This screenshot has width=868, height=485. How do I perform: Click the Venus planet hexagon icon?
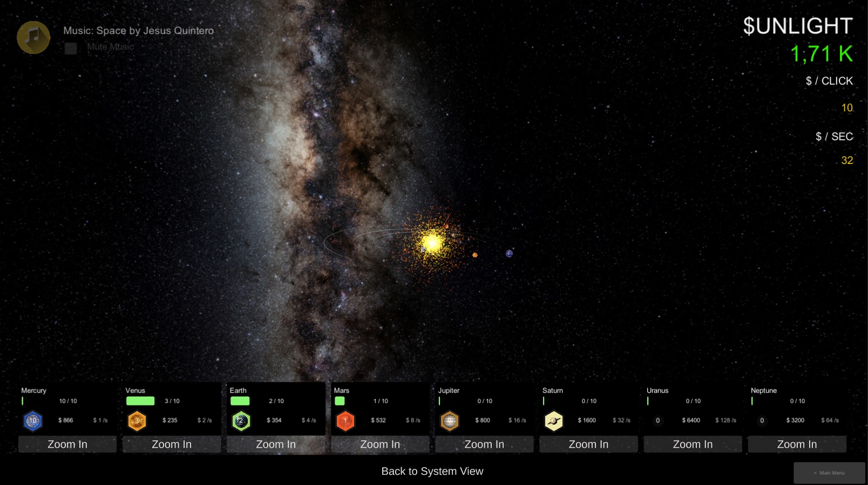[x=137, y=421]
